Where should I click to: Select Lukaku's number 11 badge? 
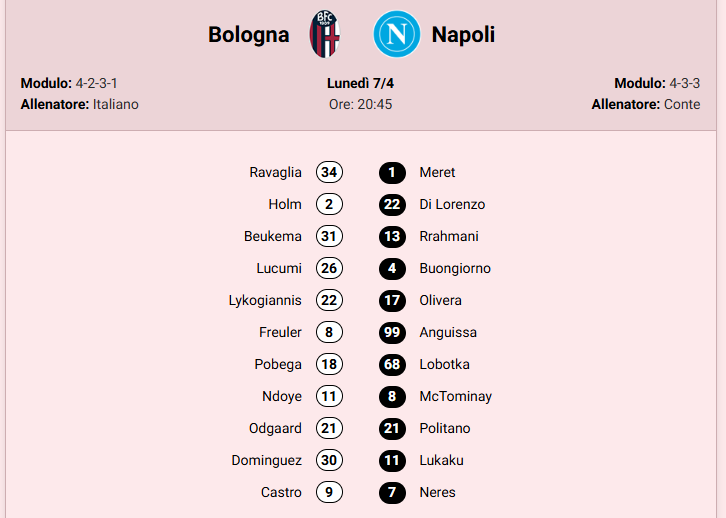(x=392, y=460)
